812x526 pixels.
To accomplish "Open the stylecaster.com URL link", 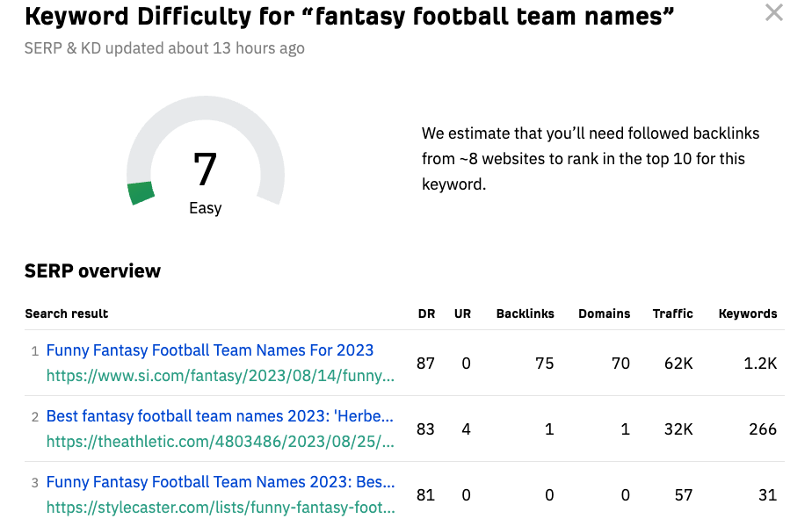I will click(220, 508).
